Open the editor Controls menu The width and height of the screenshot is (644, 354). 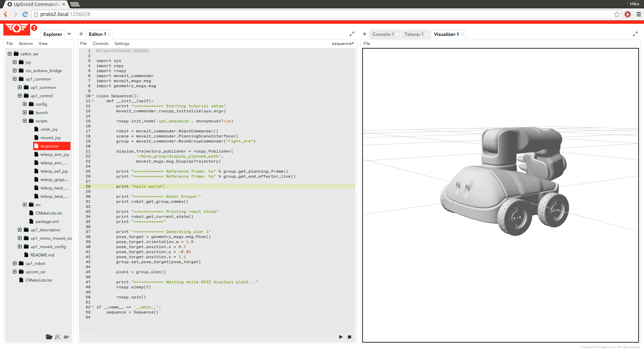pos(100,44)
